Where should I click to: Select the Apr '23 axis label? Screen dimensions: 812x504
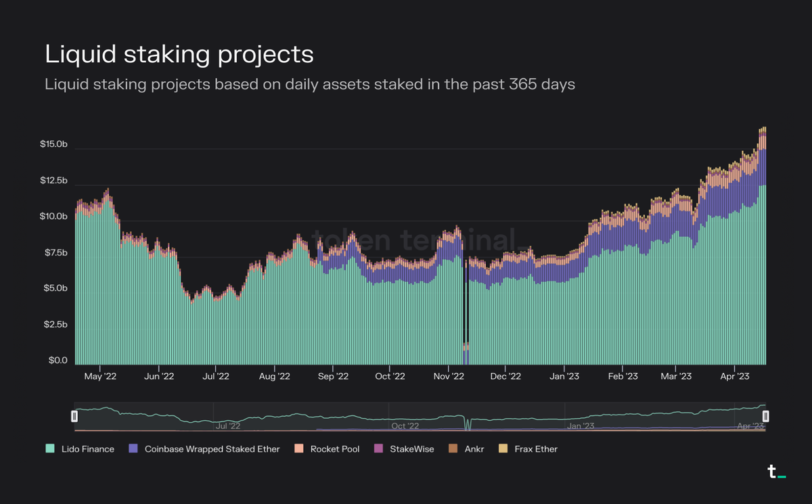pyautogui.click(x=735, y=376)
